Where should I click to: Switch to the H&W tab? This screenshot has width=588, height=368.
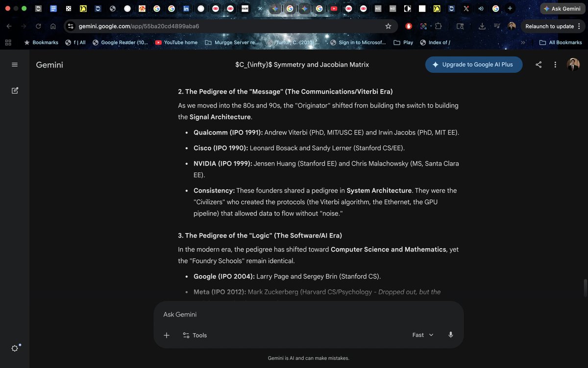245,9
